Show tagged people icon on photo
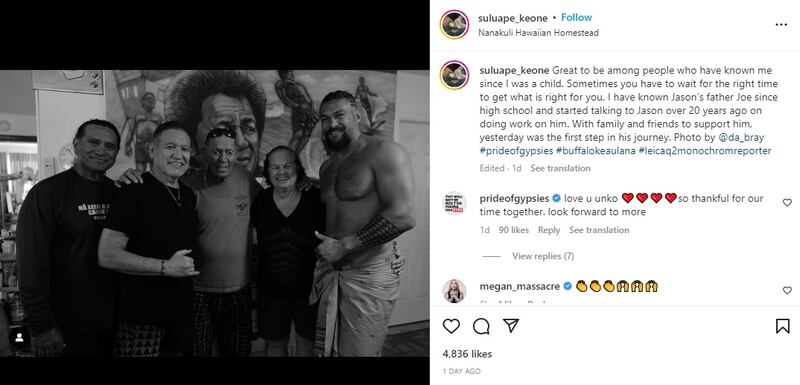Image resolution: width=800 pixels, height=385 pixels. [x=19, y=338]
